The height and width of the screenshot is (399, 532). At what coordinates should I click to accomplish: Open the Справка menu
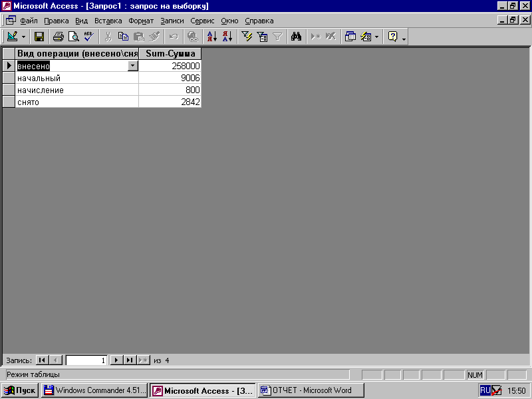[259, 21]
